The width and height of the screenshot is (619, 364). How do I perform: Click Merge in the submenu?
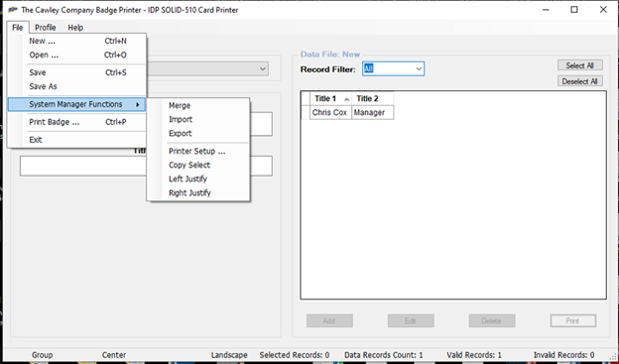[x=198, y=105]
